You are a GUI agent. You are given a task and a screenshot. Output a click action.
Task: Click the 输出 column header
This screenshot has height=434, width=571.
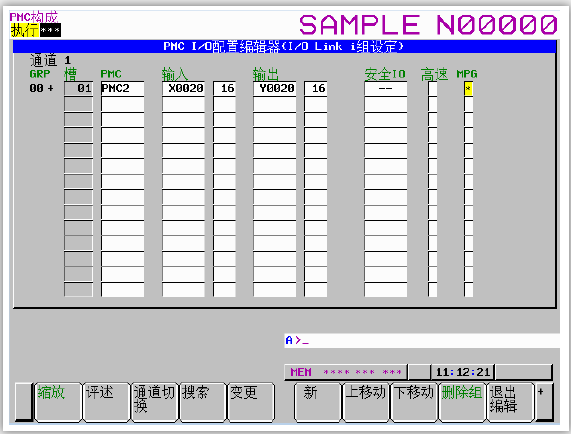266,74
